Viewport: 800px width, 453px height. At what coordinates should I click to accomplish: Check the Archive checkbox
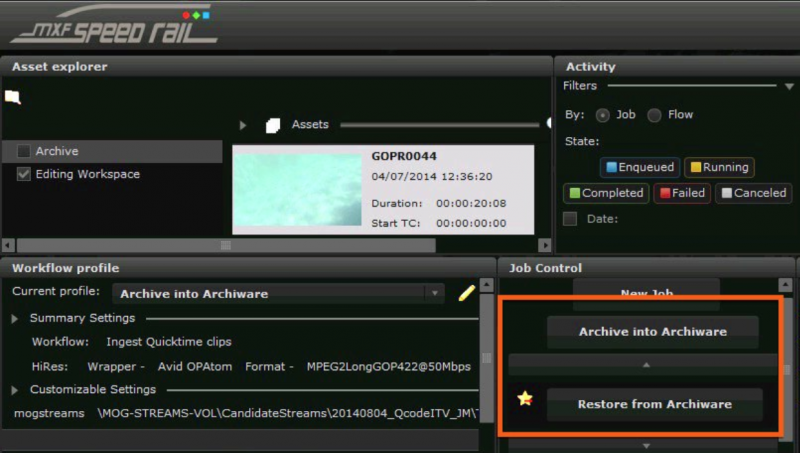pos(23,151)
